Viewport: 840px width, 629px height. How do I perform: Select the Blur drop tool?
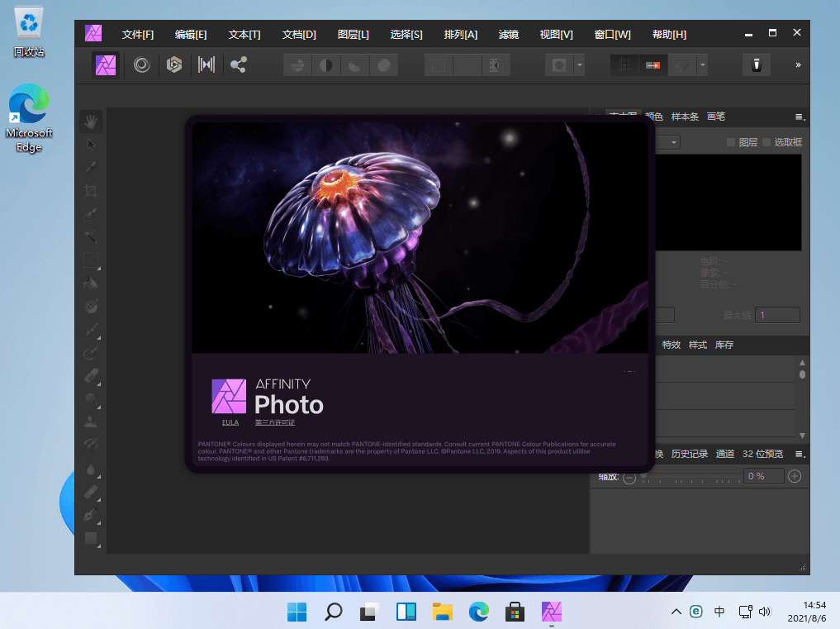pos(91,469)
